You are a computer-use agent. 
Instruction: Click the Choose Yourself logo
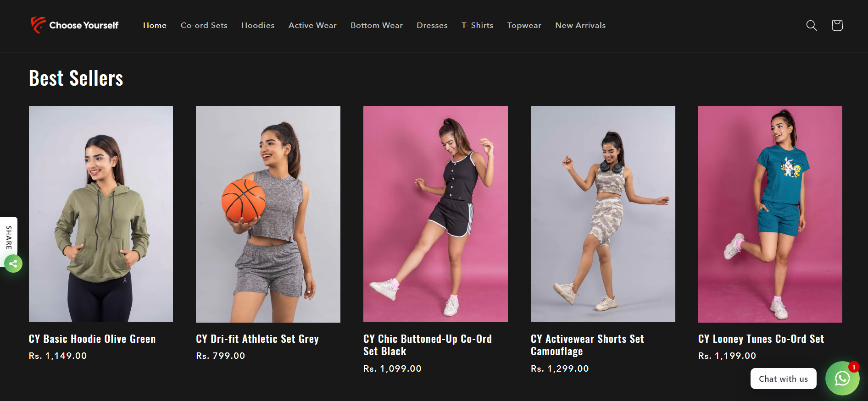tap(75, 25)
